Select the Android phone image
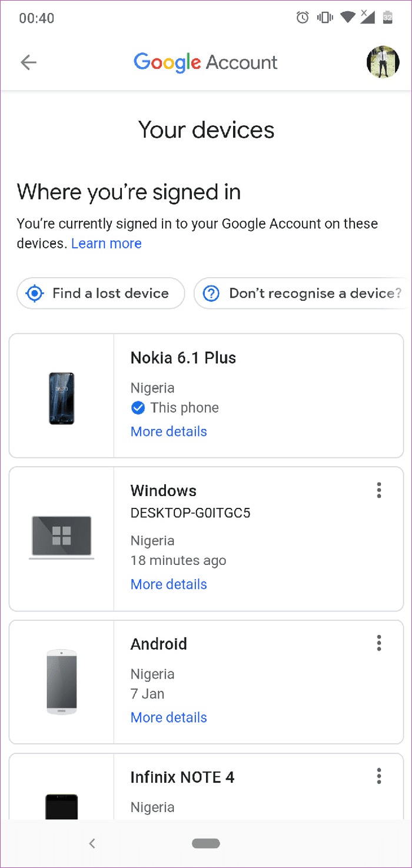The width and height of the screenshot is (412, 868). 62,682
